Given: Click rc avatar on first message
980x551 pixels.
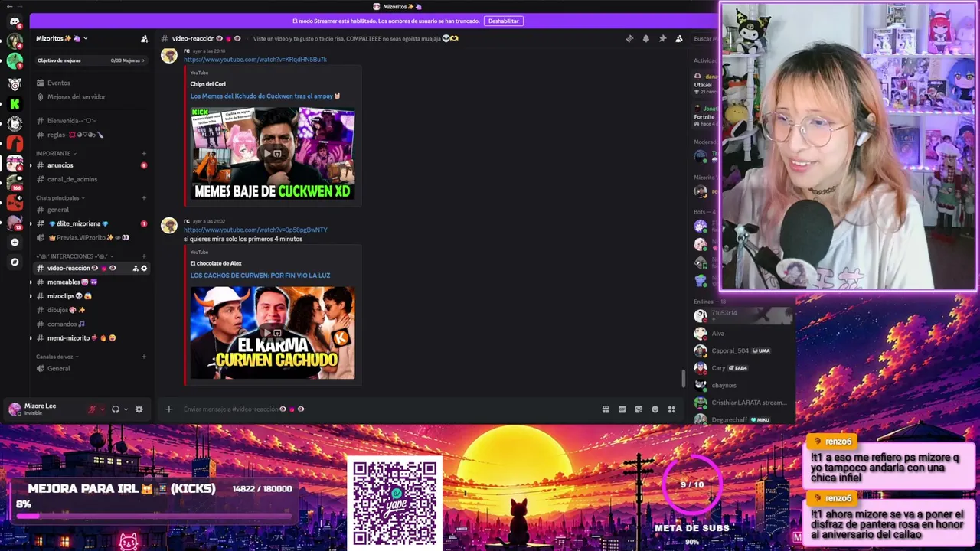Looking at the screenshot, I should point(169,55).
